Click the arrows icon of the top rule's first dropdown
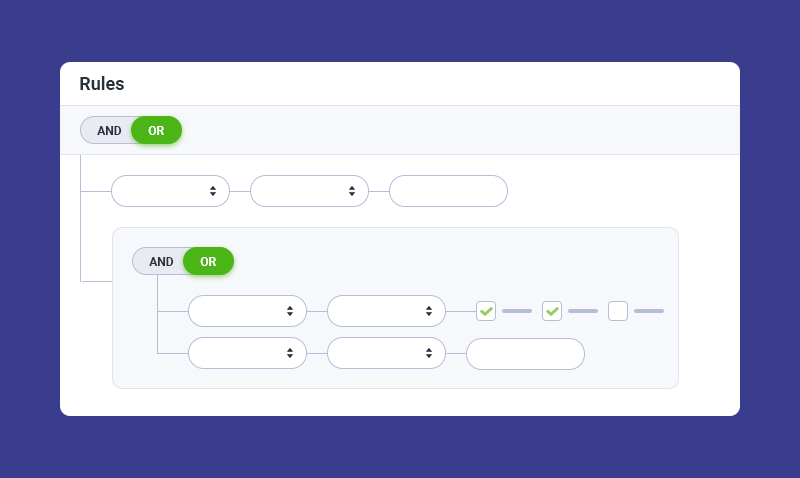The width and height of the screenshot is (800, 478). [x=213, y=191]
